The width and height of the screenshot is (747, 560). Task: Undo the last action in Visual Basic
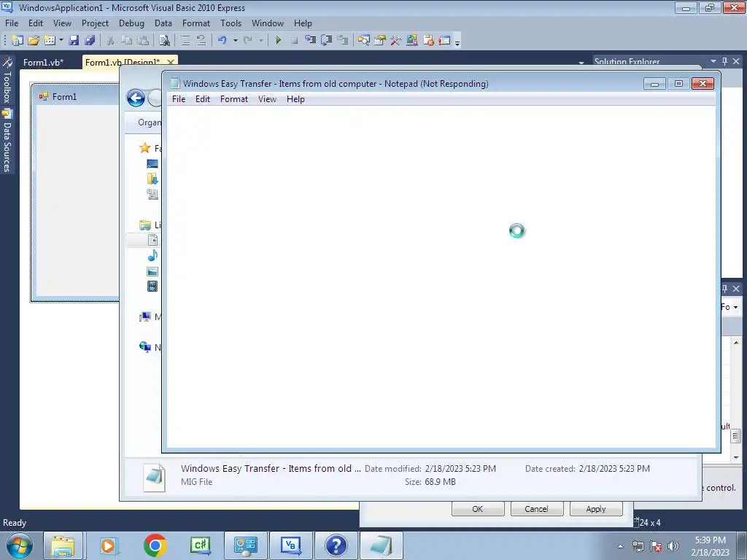click(x=222, y=41)
